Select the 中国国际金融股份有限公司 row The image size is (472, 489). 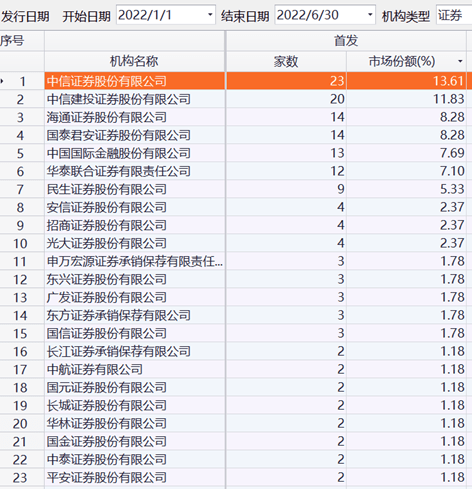[x=236, y=153]
